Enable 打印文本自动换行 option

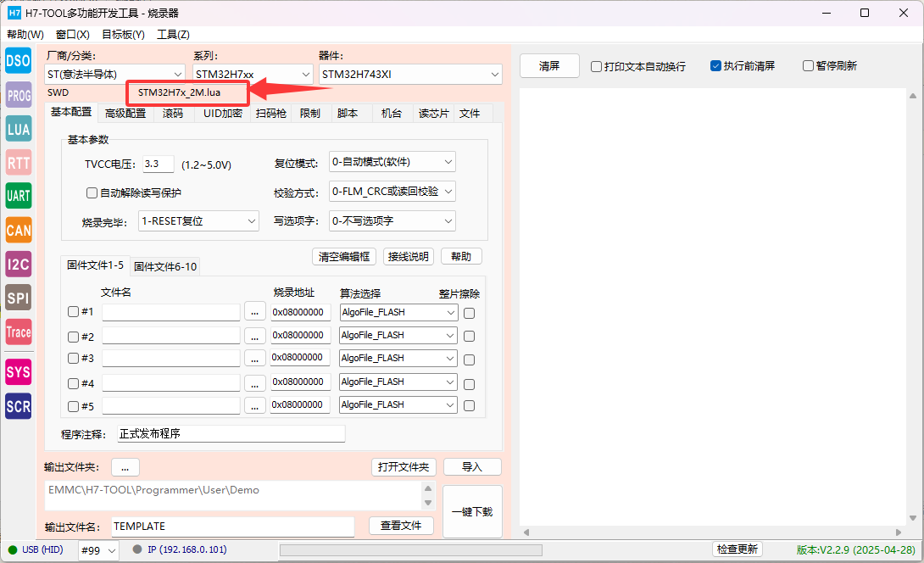(x=596, y=66)
